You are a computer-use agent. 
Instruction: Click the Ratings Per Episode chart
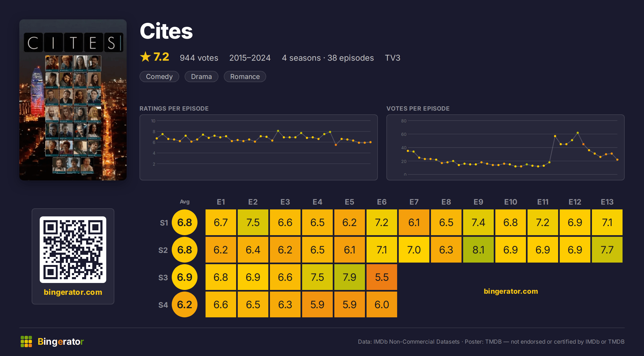(259, 147)
